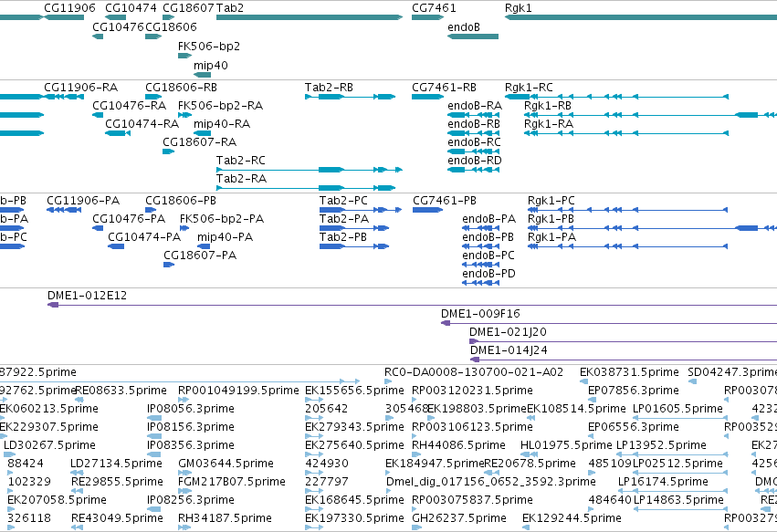
Task: Select the Tab2-RC transcript label
Action: 241,161
